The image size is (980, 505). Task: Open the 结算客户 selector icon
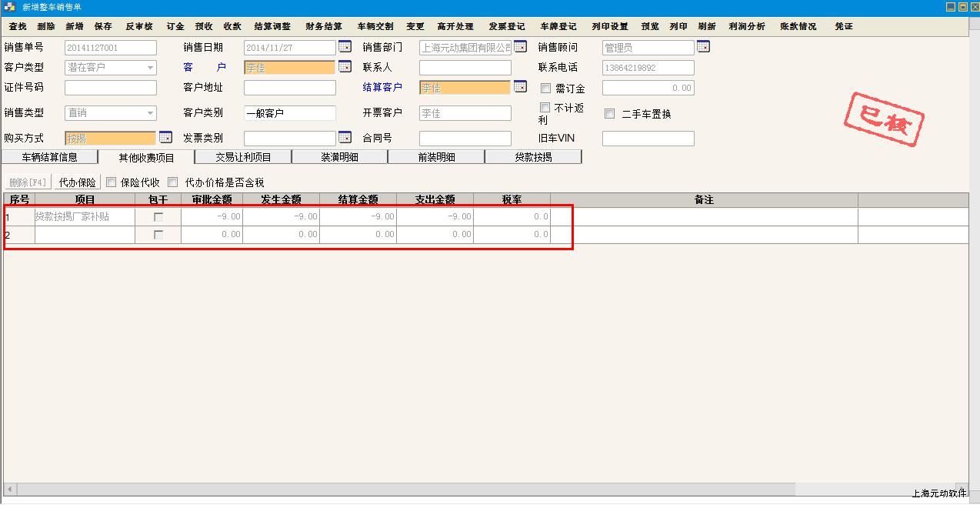(x=520, y=87)
